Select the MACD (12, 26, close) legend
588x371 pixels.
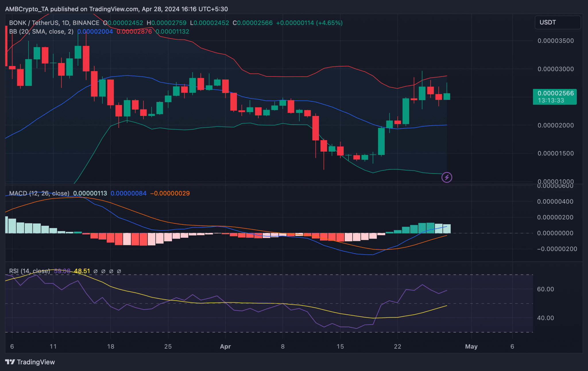click(x=39, y=193)
